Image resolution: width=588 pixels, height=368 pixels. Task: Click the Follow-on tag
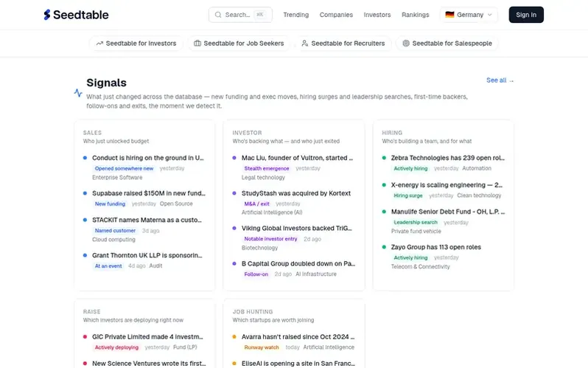256,274
